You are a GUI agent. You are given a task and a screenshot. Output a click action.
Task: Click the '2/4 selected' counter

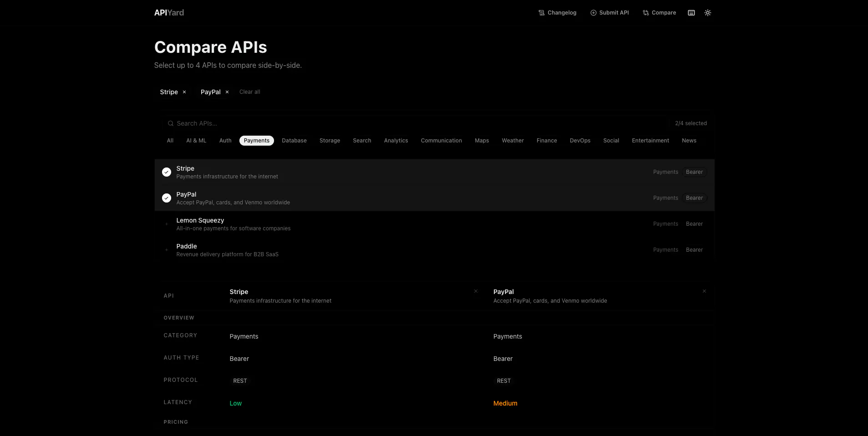691,123
